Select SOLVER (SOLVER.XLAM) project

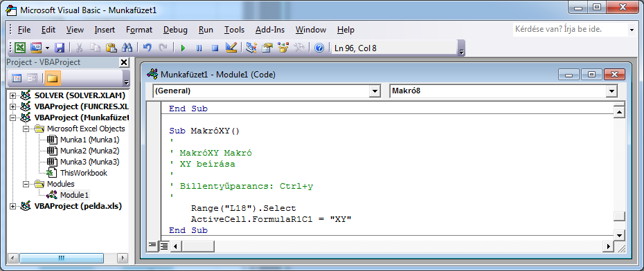80,95
